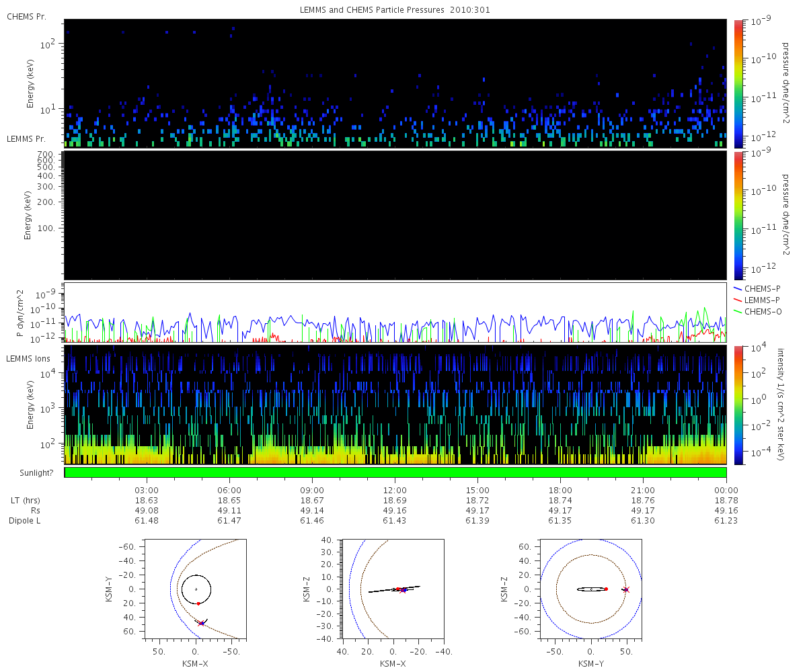Click the CHEMS Pr. panel label
Viewport: 807px width, 672px height.
click(26, 16)
